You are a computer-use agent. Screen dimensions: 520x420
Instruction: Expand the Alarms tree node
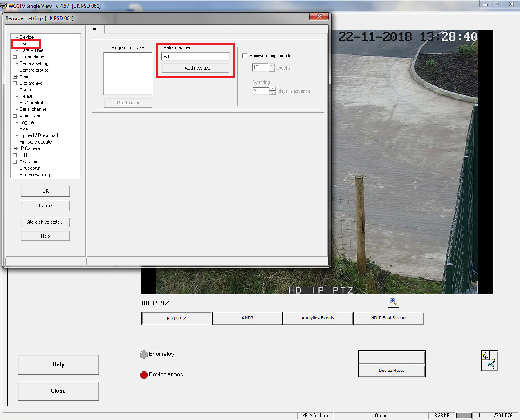click(15, 76)
